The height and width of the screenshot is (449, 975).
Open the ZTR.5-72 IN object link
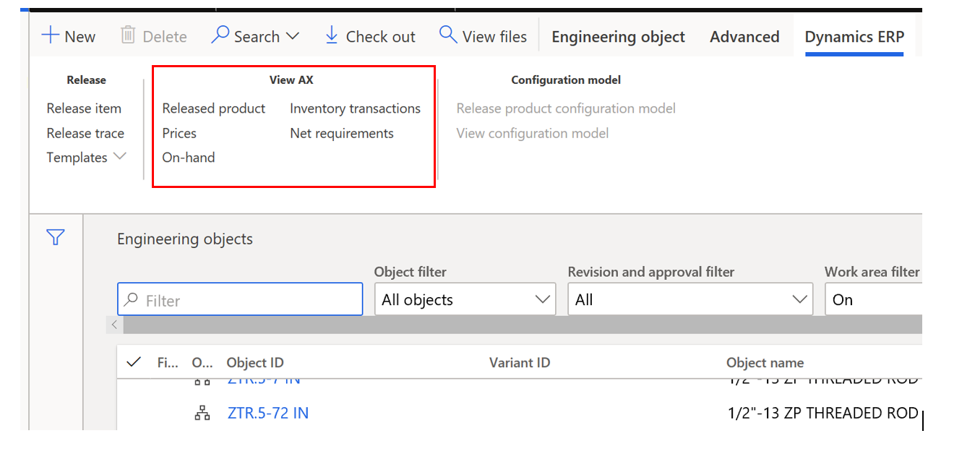[267, 413]
